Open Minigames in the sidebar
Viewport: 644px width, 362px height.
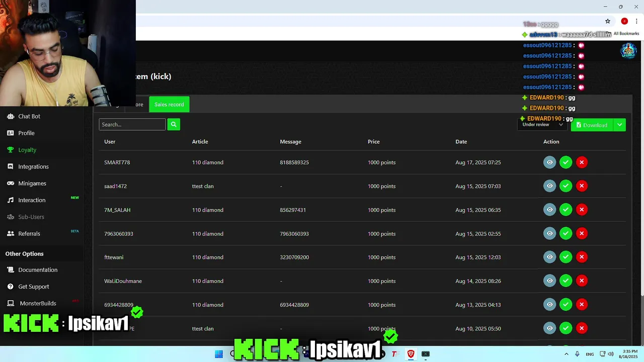click(x=32, y=183)
